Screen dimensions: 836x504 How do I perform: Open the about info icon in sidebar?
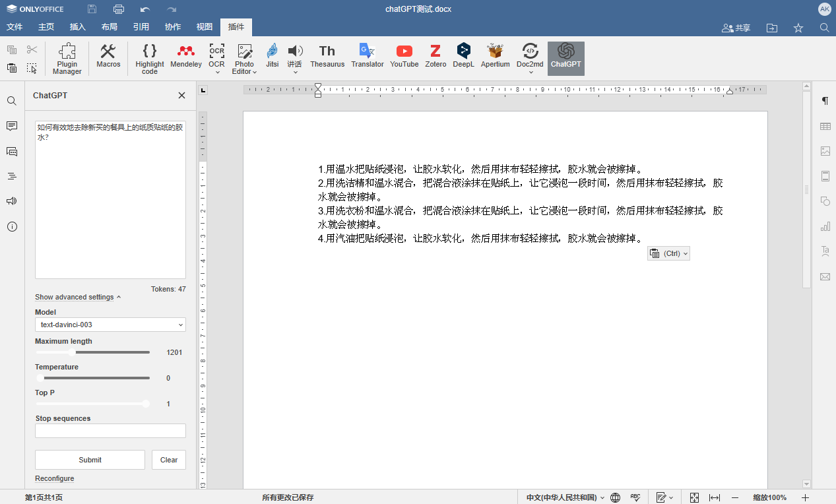click(12, 226)
